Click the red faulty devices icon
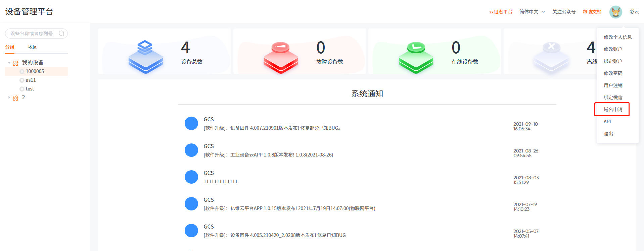This screenshot has width=644, height=251. click(281, 57)
